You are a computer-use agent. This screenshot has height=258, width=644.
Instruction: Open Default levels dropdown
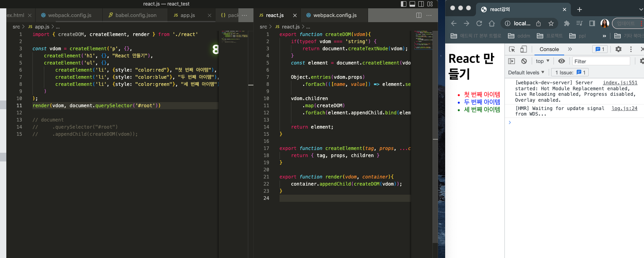tap(526, 72)
